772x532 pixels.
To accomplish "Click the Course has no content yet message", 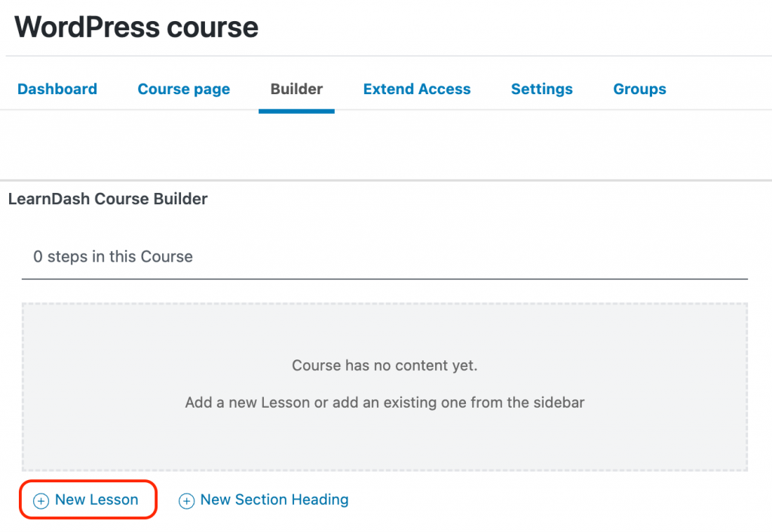I will coord(384,365).
